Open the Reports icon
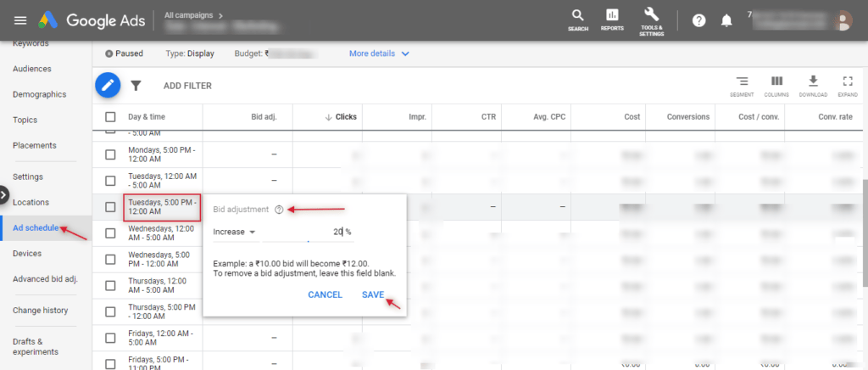Viewport: 868px width, 370px height. [612, 19]
